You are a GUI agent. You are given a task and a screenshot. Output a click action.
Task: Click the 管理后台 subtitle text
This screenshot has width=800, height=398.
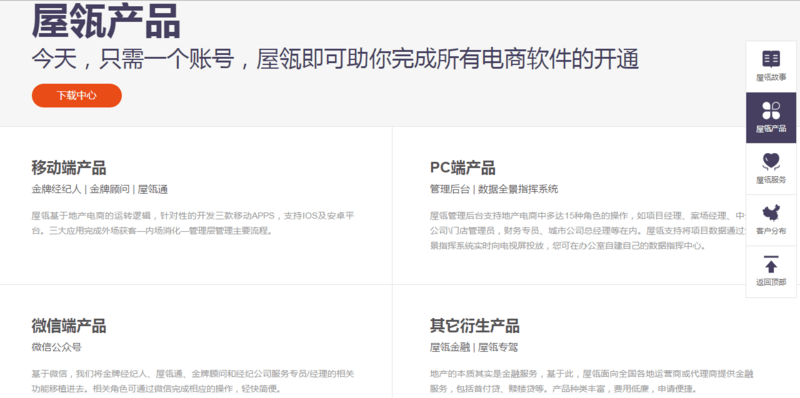(449, 189)
